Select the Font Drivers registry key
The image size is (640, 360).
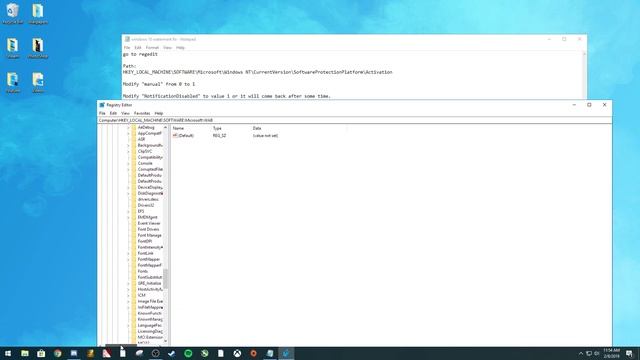(148, 229)
